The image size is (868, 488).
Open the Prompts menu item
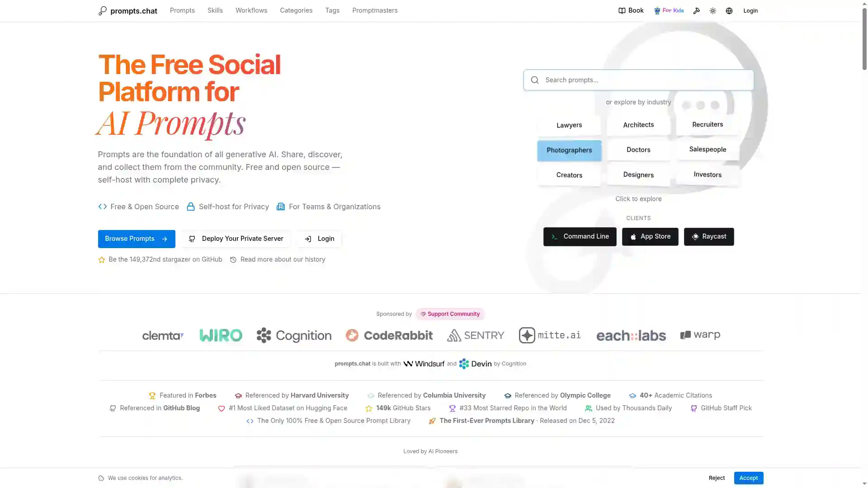pos(182,10)
